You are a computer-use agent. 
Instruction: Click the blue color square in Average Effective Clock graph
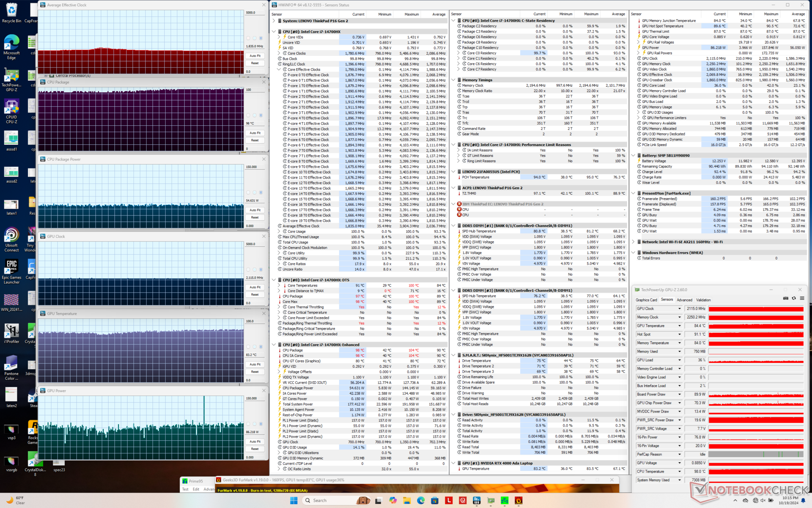pos(261,38)
